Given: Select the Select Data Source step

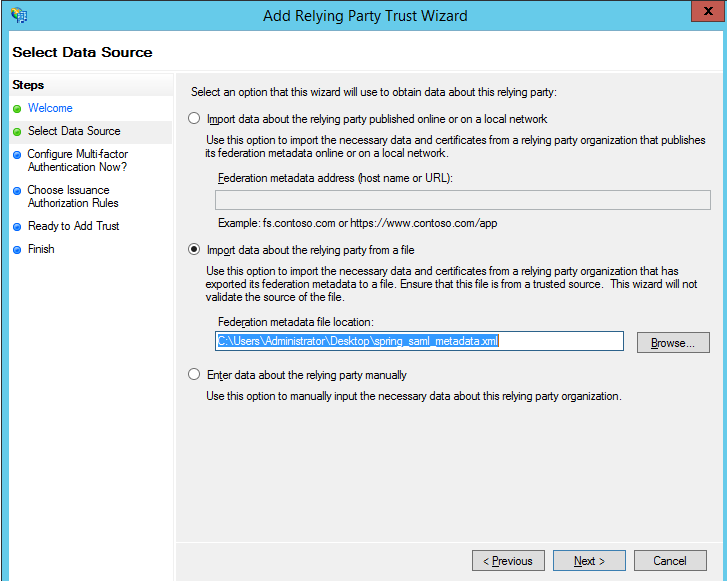Looking at the screenshot, I should 74,131.
